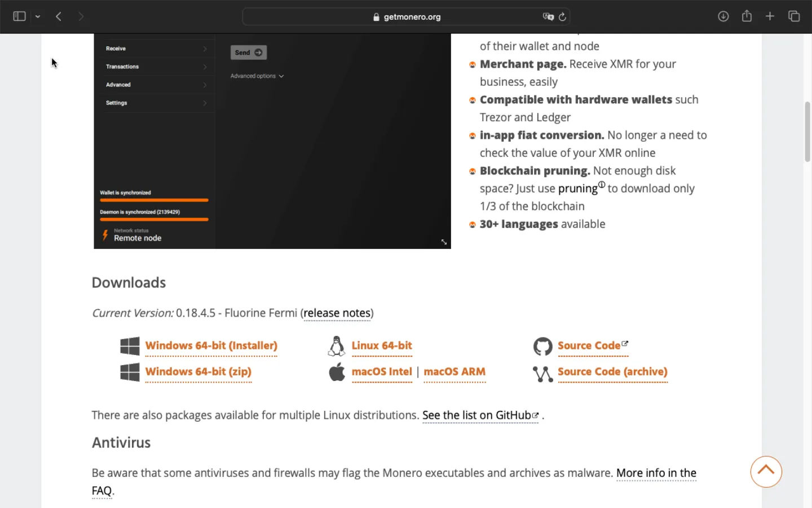Download the macOS Intel build

pyautogui.click(x=382, y=371)
